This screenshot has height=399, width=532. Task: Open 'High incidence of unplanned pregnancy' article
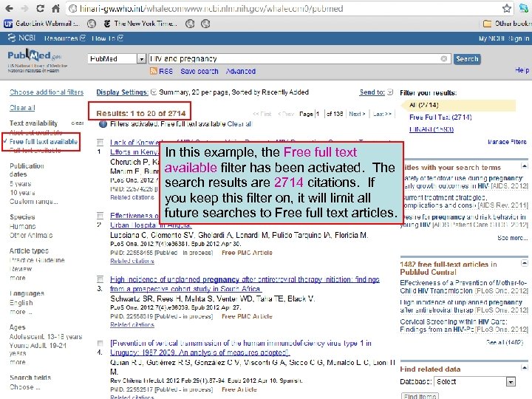coord(245,284)
